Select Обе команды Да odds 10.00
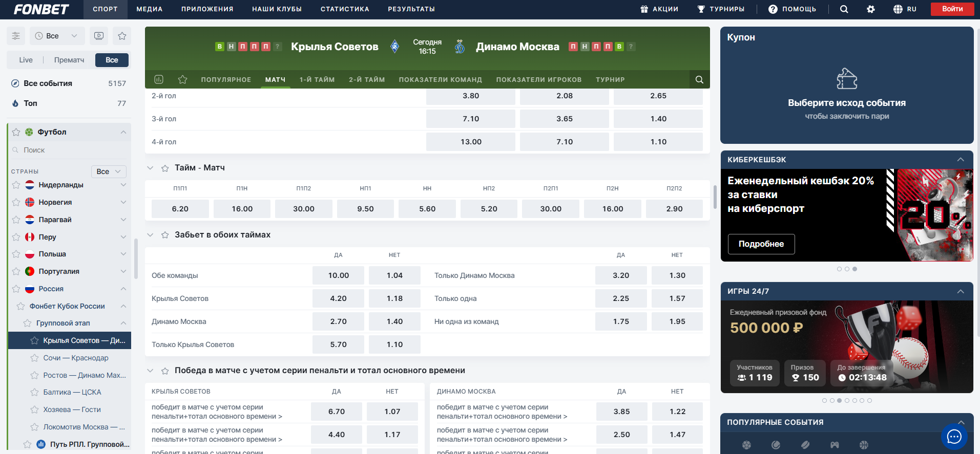The height and width of the screenshot is (454, 980). [x=338, y=275]
